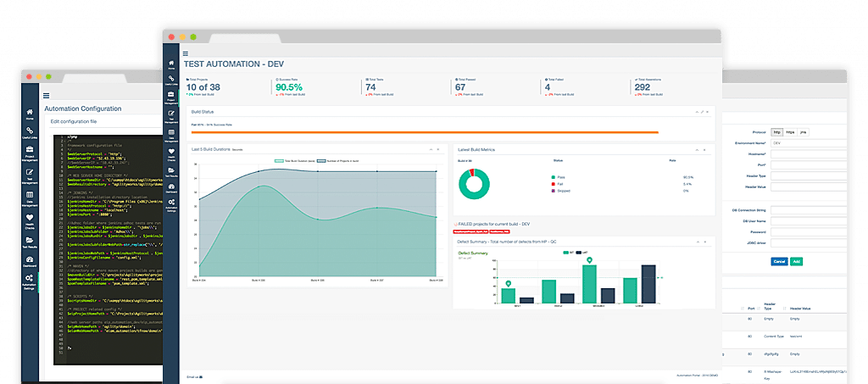Image resolution: width=868 pixels, height=384 pixels.
Task: Click the orange Build Status progress bar
Action: tap(424, 132)
